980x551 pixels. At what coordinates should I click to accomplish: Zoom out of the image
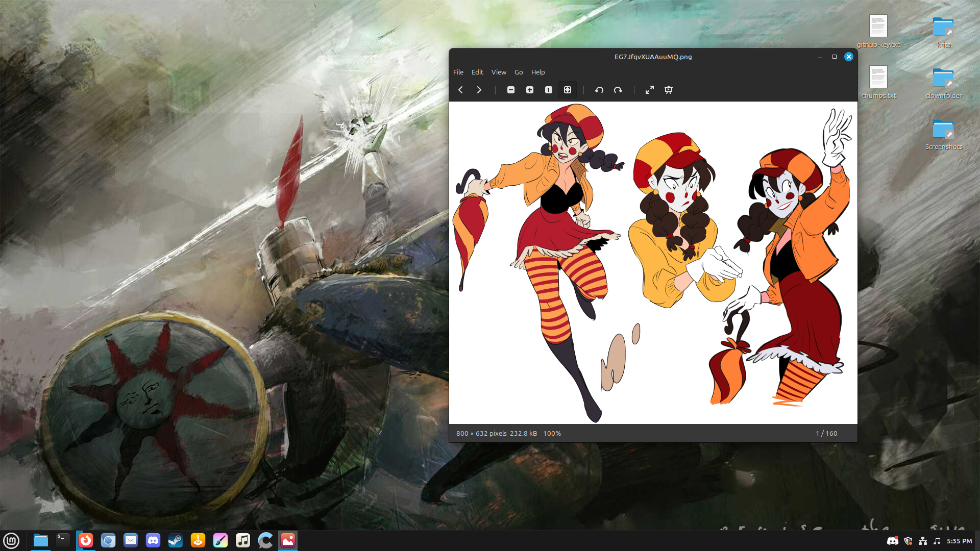(x=511, y=90)
